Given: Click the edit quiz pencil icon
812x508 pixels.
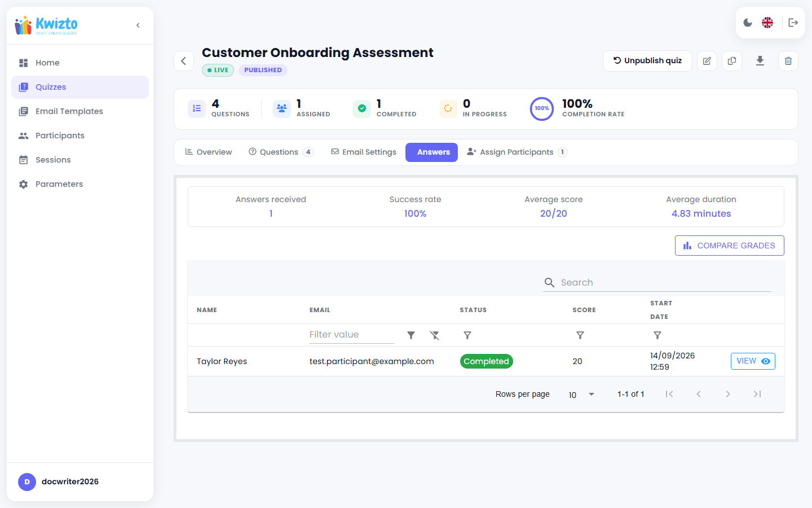Looking at the screenshot, I should 707,61.
